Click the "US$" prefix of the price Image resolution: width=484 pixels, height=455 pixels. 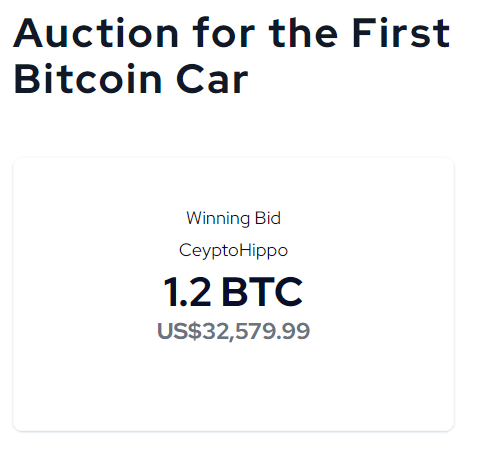[179, 331]
